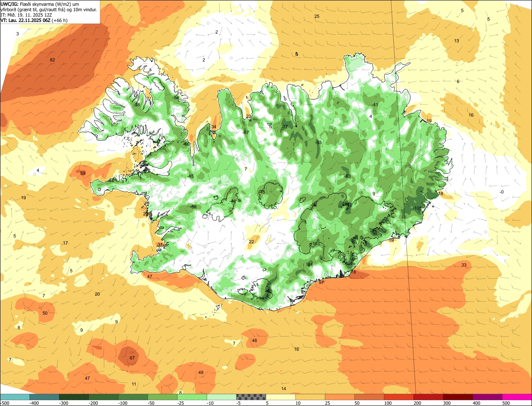The height and width of the screenshot is (406, 532).
Task: Click the red-orange swatch from 100 to 200
Action: pyautogui.click(x=399, y=397)
